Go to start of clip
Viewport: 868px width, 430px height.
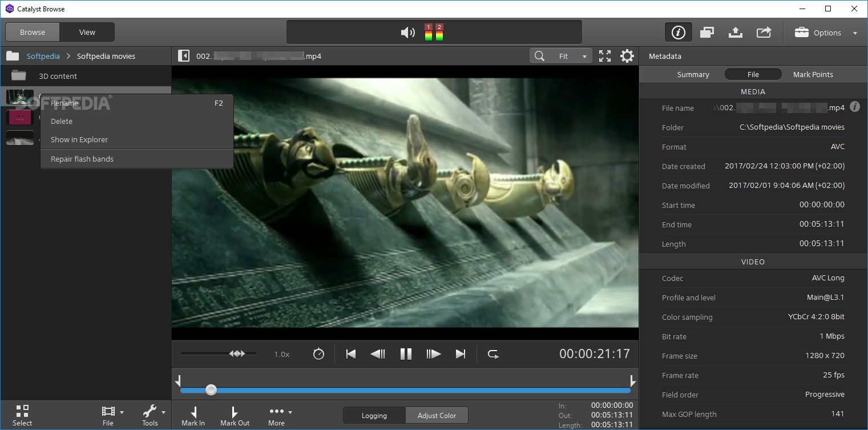351,354
